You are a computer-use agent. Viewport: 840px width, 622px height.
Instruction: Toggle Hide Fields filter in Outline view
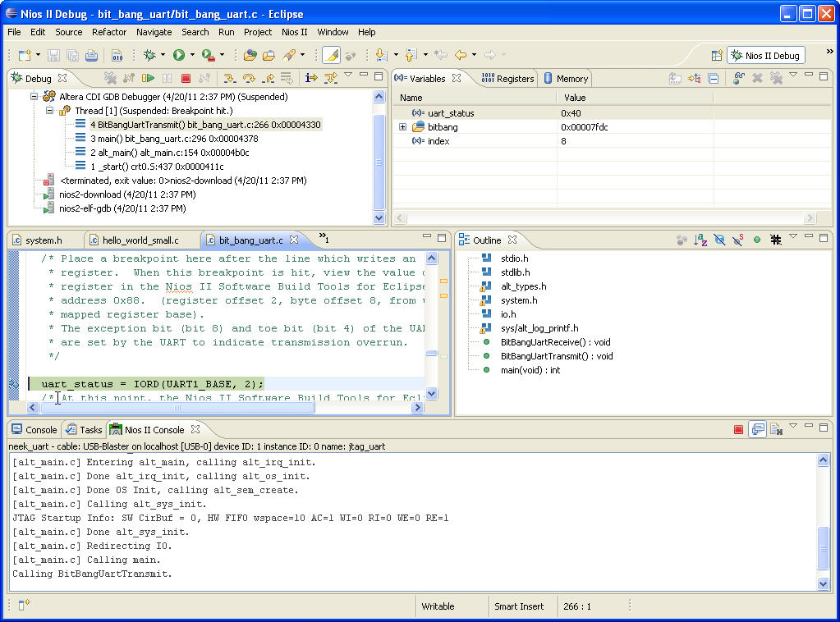click(719, 240)
